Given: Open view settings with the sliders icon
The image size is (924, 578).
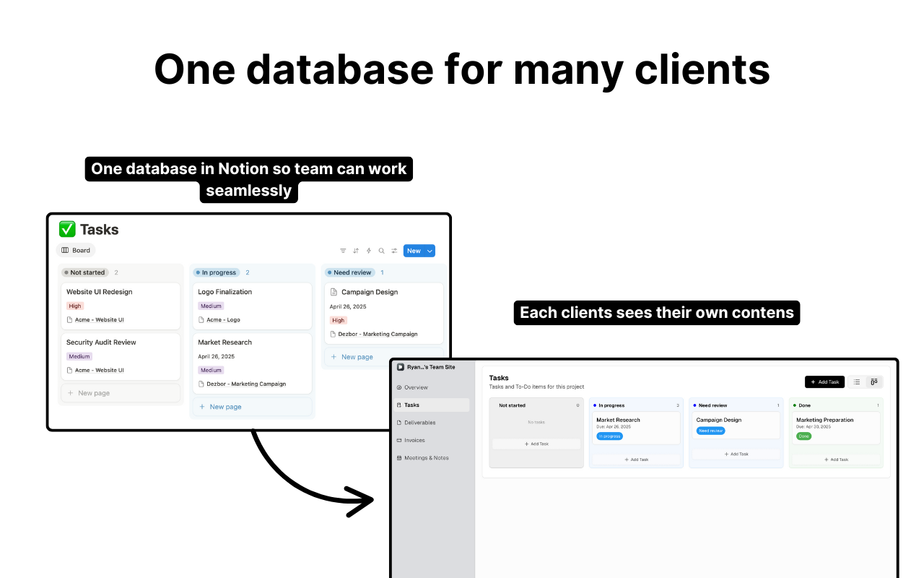Looking at the screenshot, I should 393,250.
